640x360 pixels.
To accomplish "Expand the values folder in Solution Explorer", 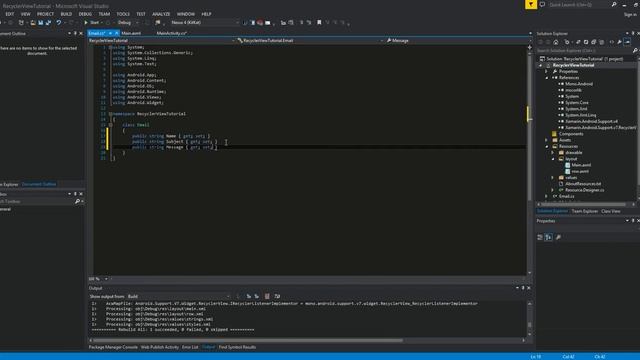I will (553, 178).
